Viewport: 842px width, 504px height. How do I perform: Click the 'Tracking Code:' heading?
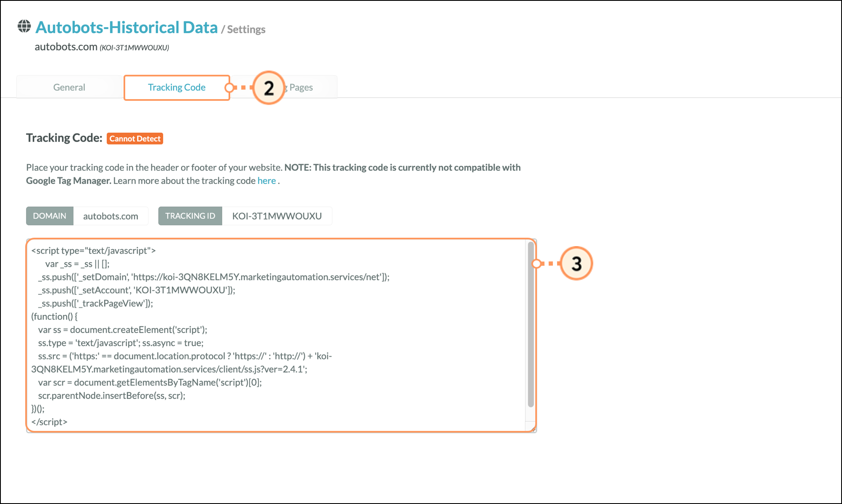pos(64,138)
